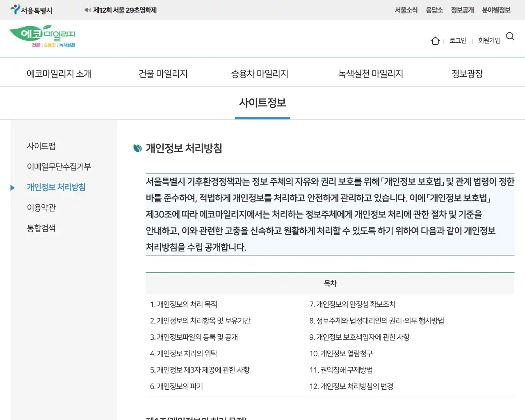The image size is (525, 420).
Task: Select 이용약관 in the sidebar
Action: [x=41, y=208]
